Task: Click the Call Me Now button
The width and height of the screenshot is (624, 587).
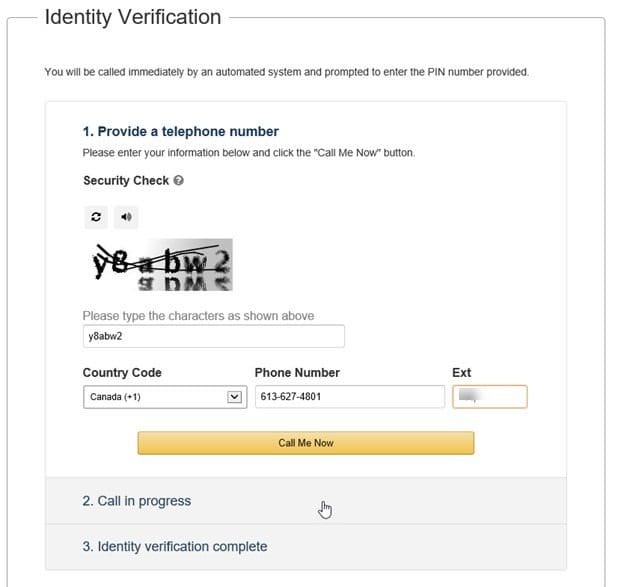Action: pyautogui.click(x=306, y=443)
